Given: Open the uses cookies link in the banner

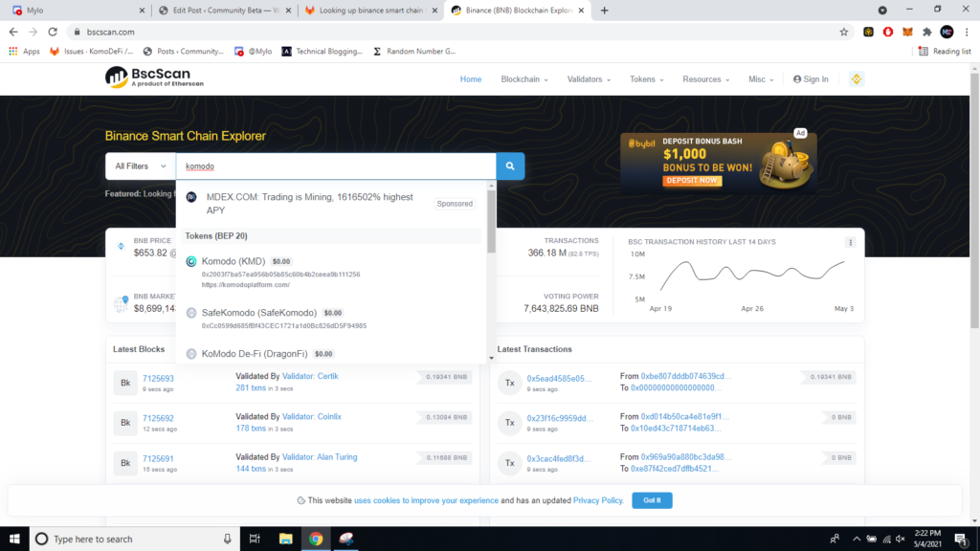Looking at the screenshot, I should tap(426, 500).
